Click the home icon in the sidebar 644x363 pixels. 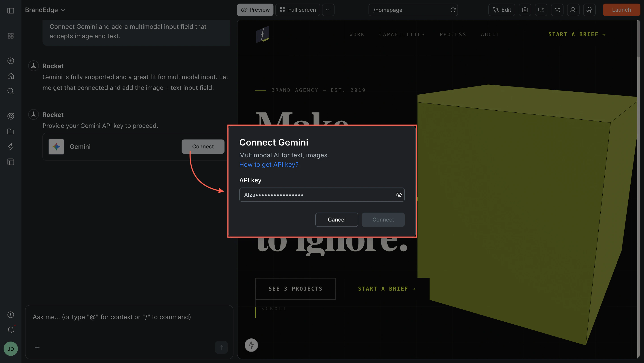(x=11, y=76)
